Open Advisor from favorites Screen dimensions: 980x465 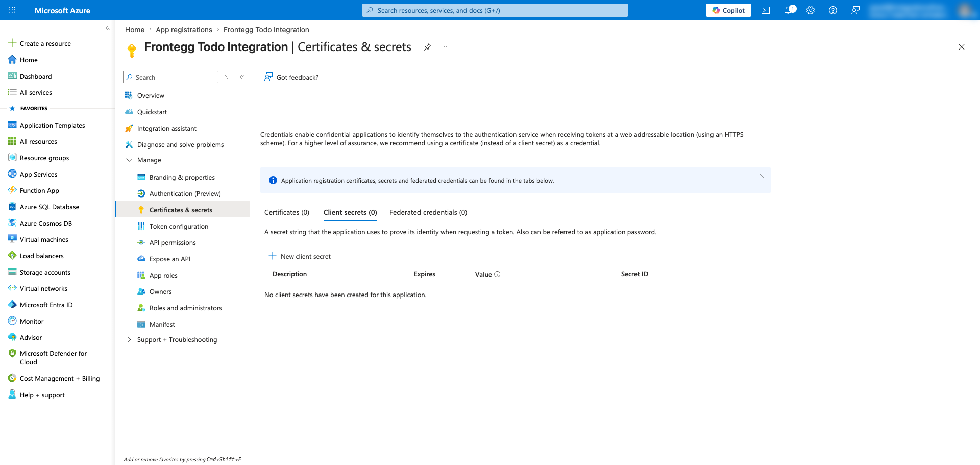pos(25,337)
